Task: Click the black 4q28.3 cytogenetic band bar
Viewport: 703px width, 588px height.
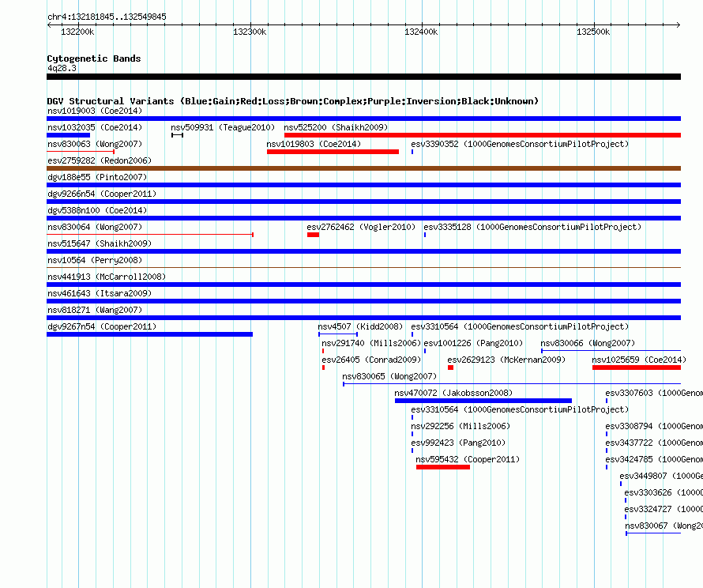Action: pos(363,77)
